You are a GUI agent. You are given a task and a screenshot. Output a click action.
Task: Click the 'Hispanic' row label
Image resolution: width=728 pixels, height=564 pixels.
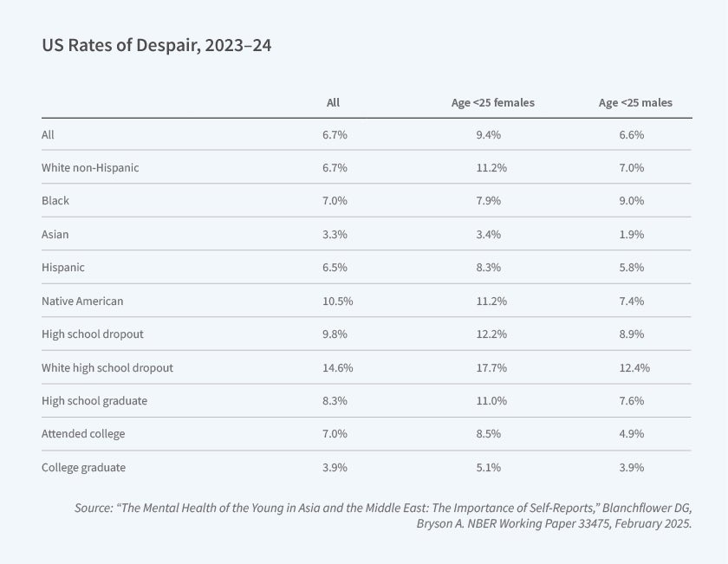click(62, 268)
